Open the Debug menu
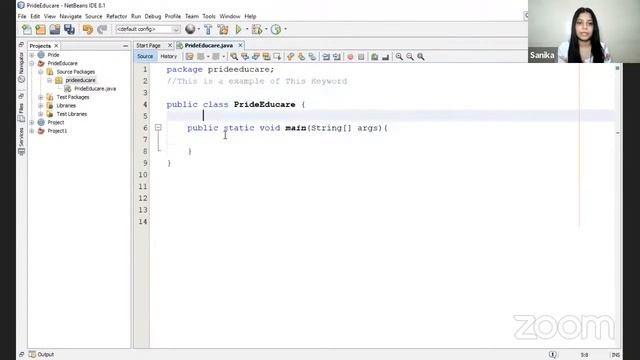This screenshot has height=360, width=640. pos(153,16)
